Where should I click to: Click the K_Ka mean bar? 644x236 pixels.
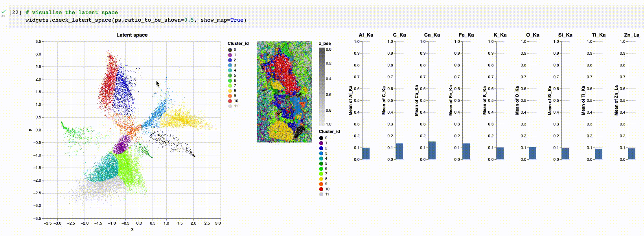tap(500, 153)
